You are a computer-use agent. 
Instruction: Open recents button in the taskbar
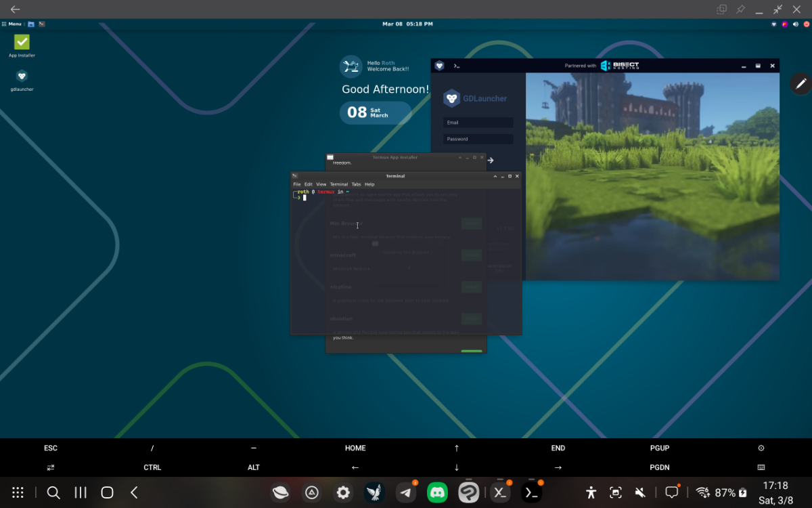click(x=81, y=493)
